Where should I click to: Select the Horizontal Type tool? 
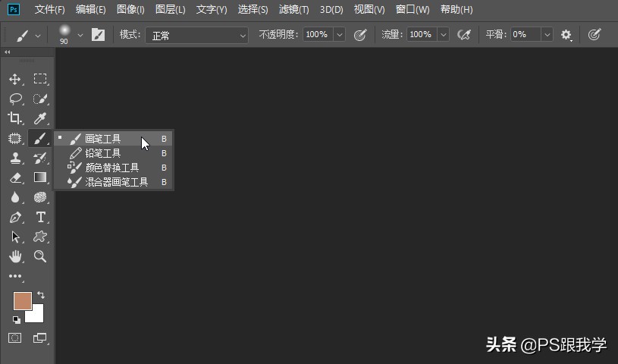pyautogui.click(x=40, y=218)
